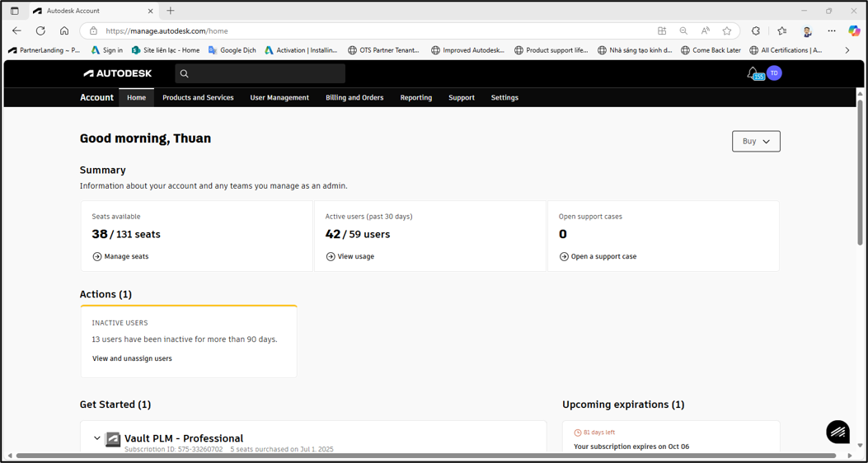Image resolution: width=868 pixels, height=463 pixels.
Task: Click the browser home icon
Action: 64,31
